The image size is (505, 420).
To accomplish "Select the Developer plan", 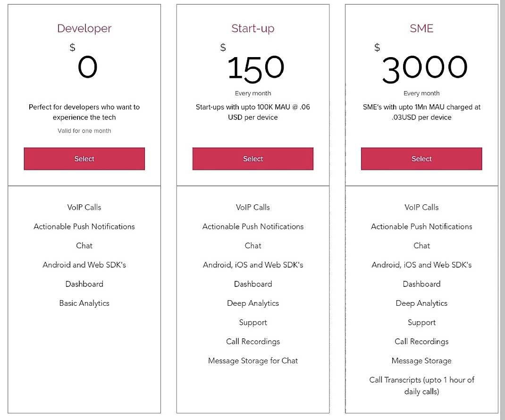I will pos(84,159).
